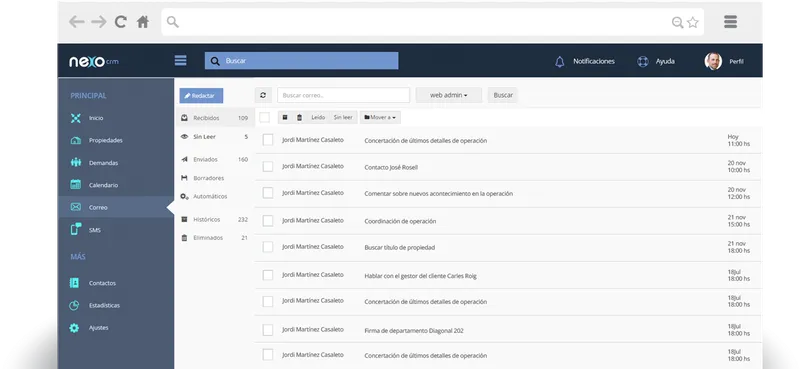This screenshot has height=369, width=800.
Task: Open Notificaciones bell icon
Action: (560, 62)
